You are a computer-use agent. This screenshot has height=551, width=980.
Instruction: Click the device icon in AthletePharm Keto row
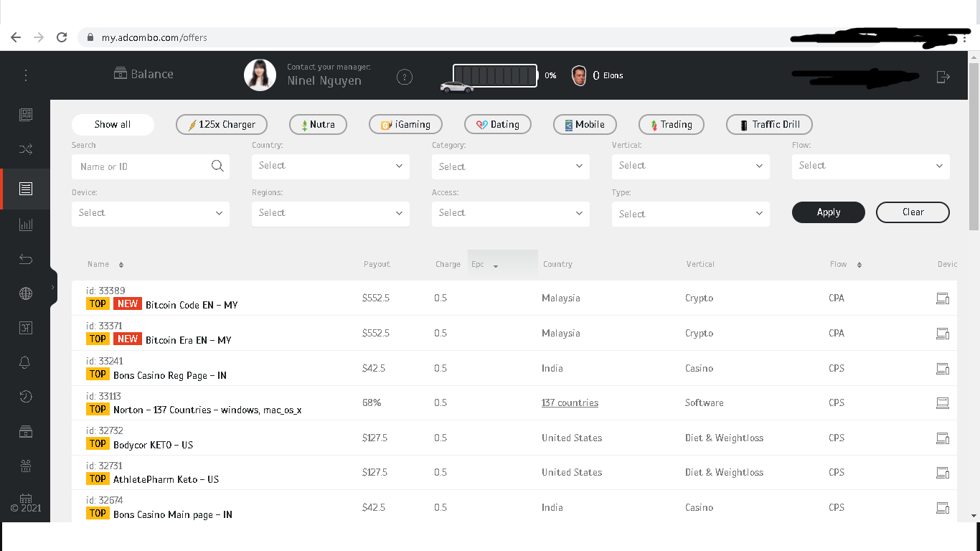(x=943, y=473)
